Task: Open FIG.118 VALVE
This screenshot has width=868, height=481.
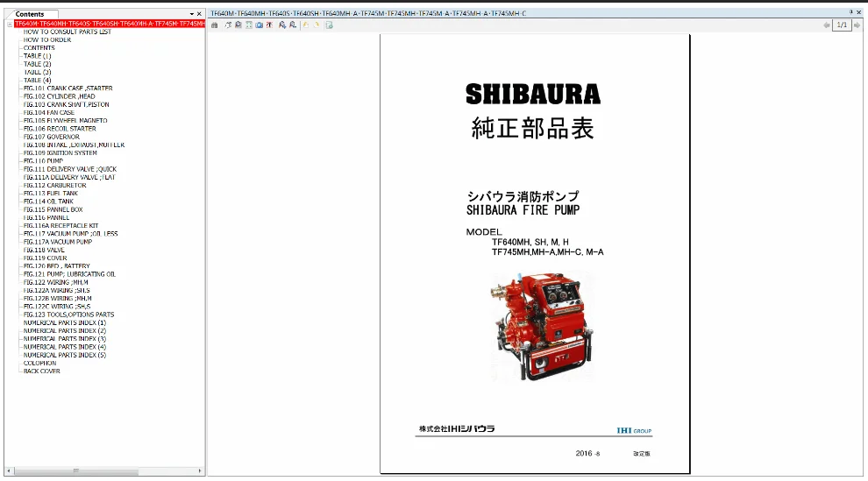Action: (x=44, y=250)
